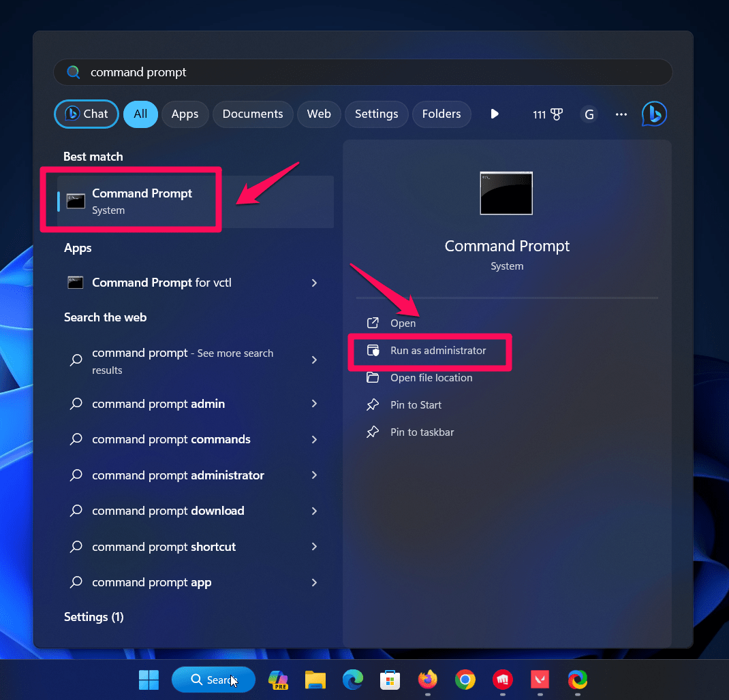
Task: Click the Command Prompt icon under Best match
Action: pyautogui.click(x=75, y=200)
